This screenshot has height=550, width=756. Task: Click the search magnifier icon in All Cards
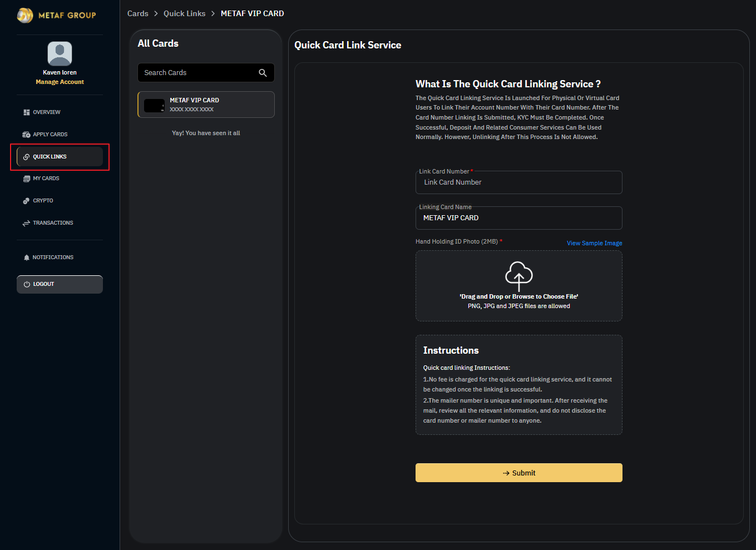click(263, 73)
